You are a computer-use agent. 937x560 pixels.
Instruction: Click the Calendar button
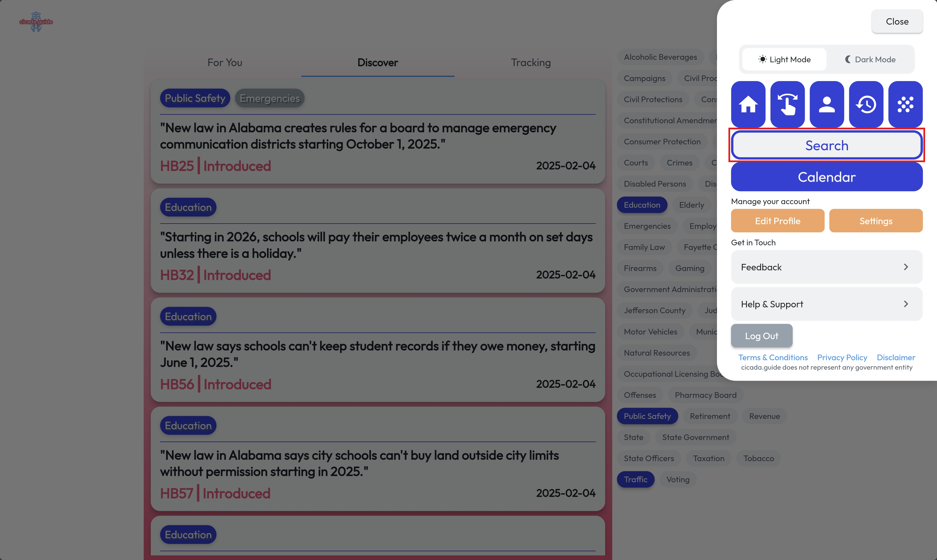pyautogui.click(x=826, y=177)
